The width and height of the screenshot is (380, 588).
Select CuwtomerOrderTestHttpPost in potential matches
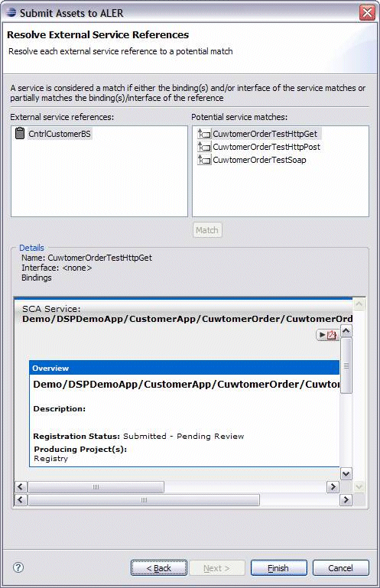266,147
